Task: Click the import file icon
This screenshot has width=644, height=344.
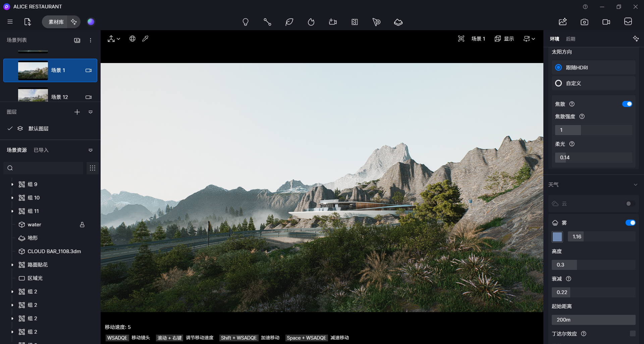Action: click(x=28, y=22)
